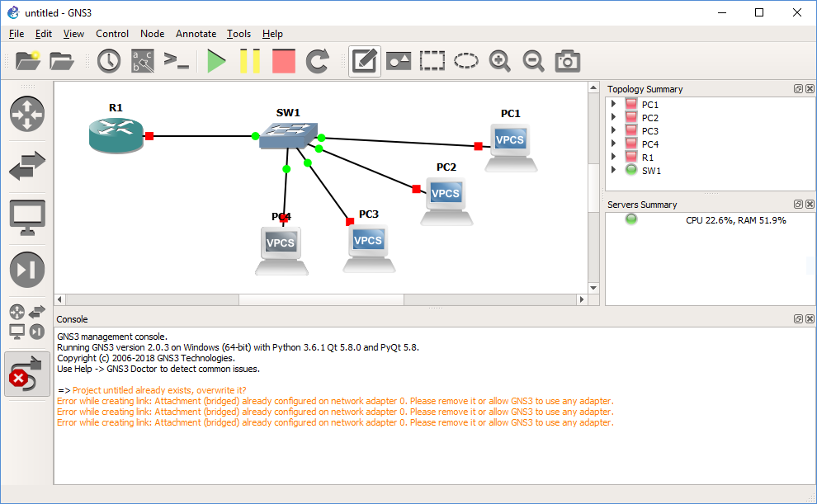The width and height of the screenshot is (817, 504).
Task: Expand SW1 in Topology Summary
Action: [614, 170]
